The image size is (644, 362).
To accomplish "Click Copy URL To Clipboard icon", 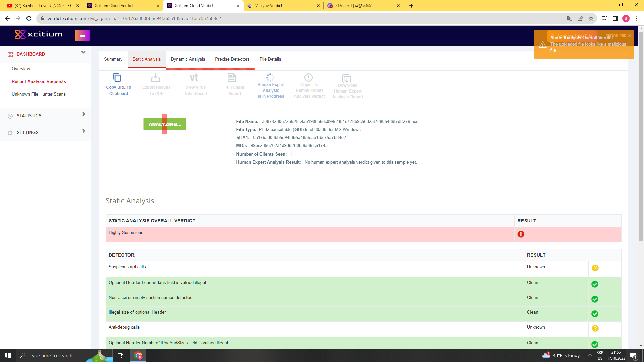I will click(x=117, y=78).
